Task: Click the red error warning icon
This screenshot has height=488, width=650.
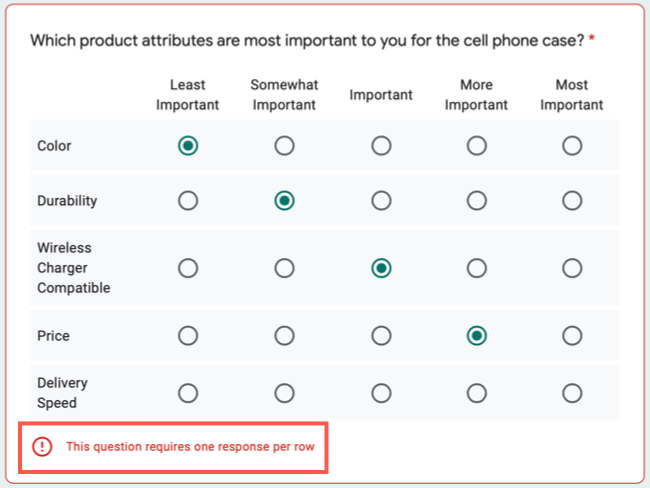Action: pos(42,447)
